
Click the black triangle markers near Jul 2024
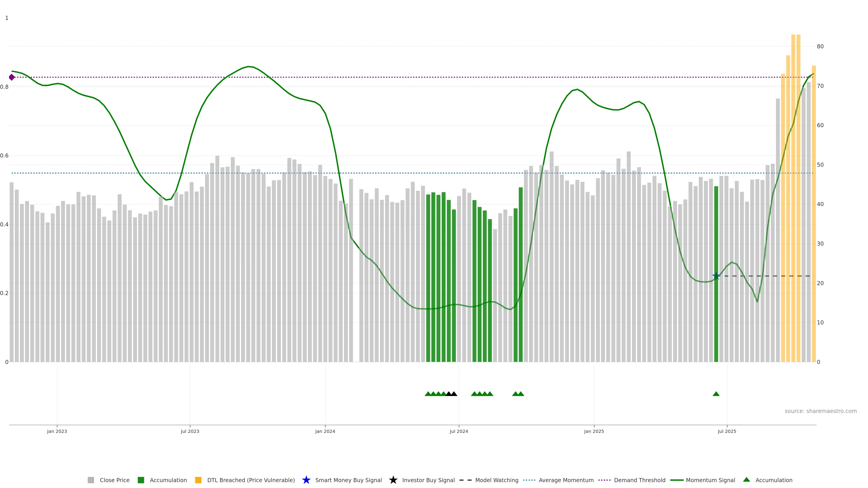[x=451, y=394]
